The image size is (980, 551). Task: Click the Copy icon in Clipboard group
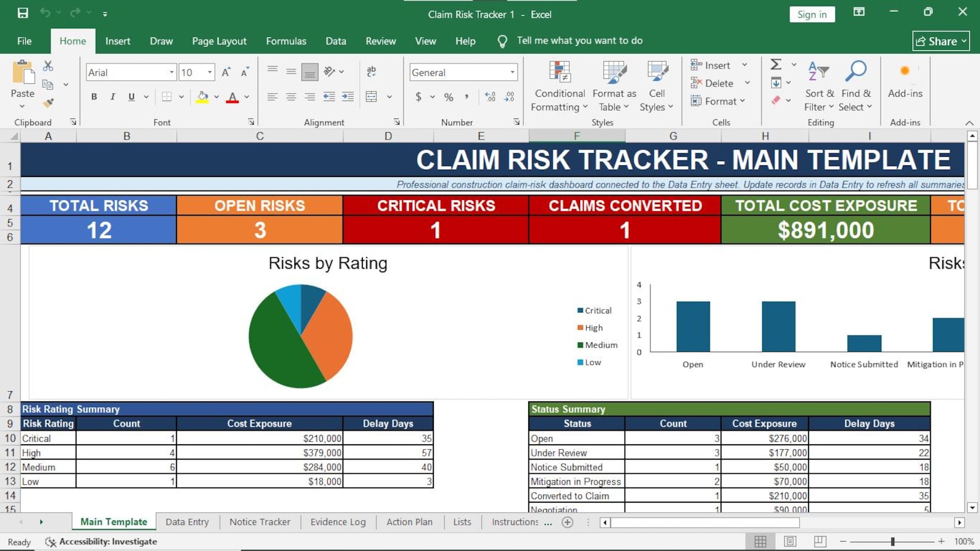tap(48, 85)
